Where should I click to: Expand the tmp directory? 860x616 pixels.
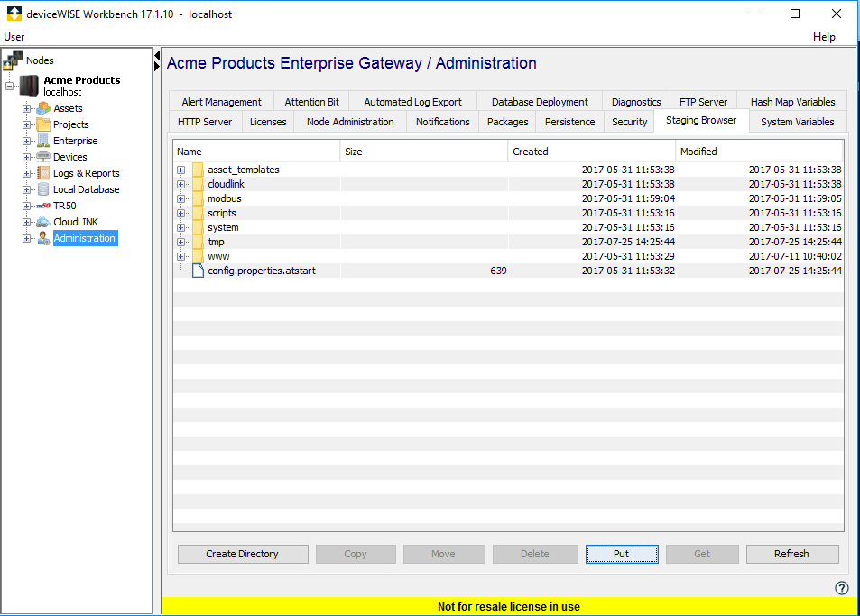(x=181, y=242)
